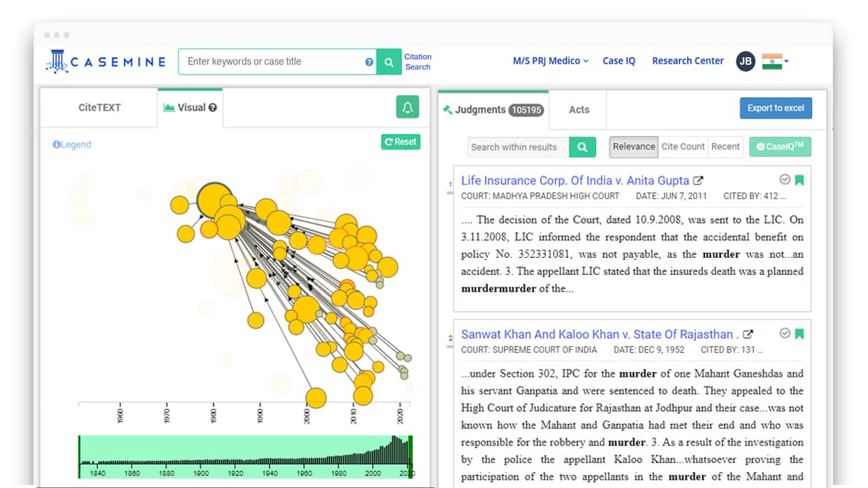Click the green search magnifier button
Viewport: 868px width, 488px height.
[388, 62]
